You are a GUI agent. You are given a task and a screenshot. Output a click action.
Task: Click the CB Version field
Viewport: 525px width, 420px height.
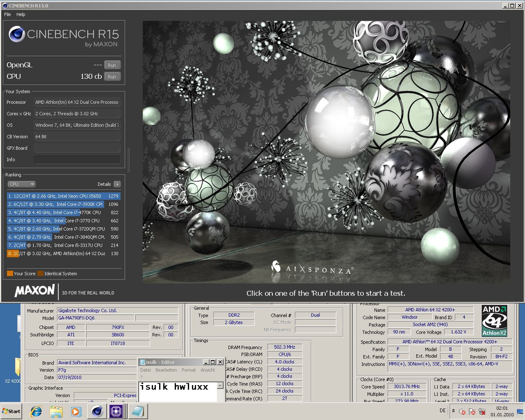coord(77,137)
